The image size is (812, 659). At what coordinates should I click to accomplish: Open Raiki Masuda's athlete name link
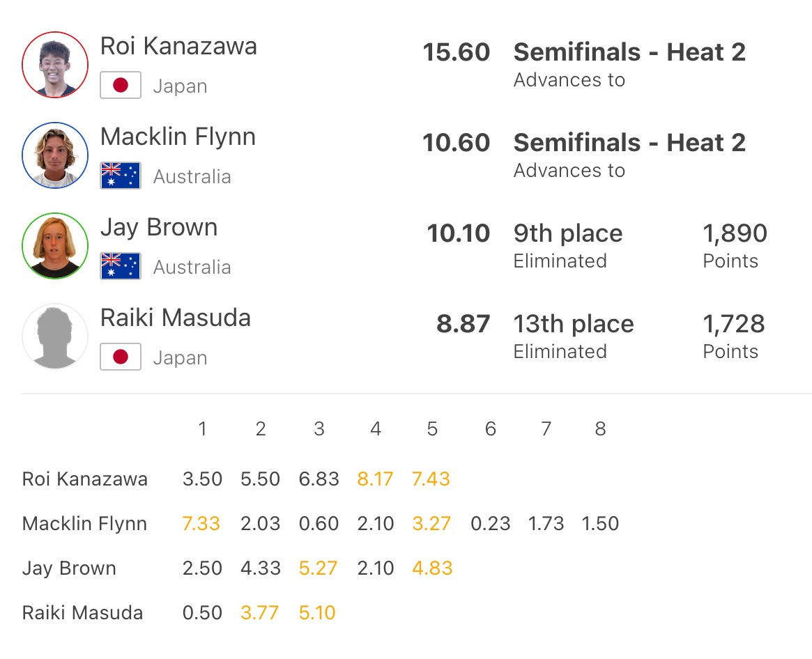(x=176, y=318)
